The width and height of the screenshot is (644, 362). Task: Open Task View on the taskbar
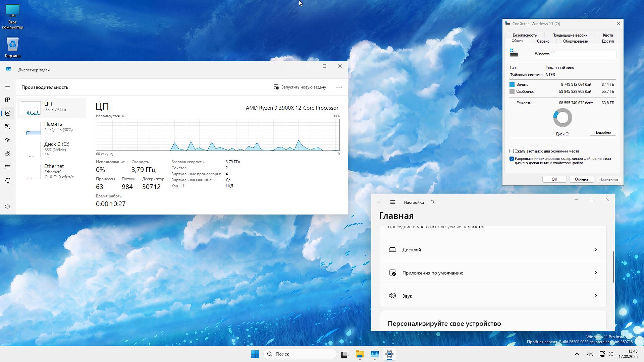(x=345, y=354)
